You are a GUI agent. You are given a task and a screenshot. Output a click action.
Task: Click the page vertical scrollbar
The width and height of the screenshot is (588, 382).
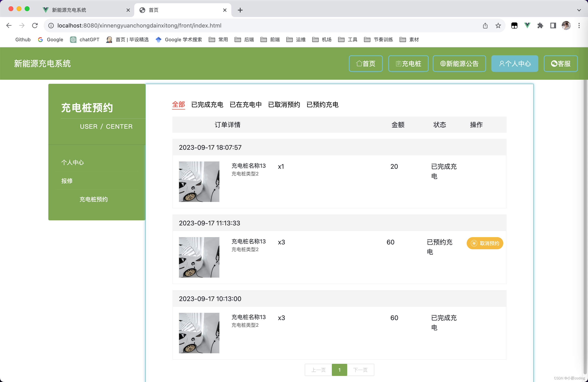[585, 227]
